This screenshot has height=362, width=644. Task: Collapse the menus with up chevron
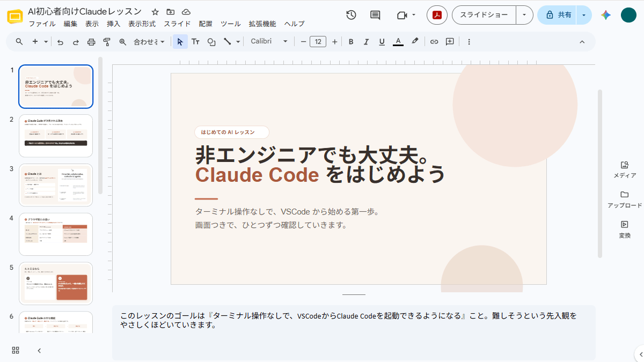(582, 41)
